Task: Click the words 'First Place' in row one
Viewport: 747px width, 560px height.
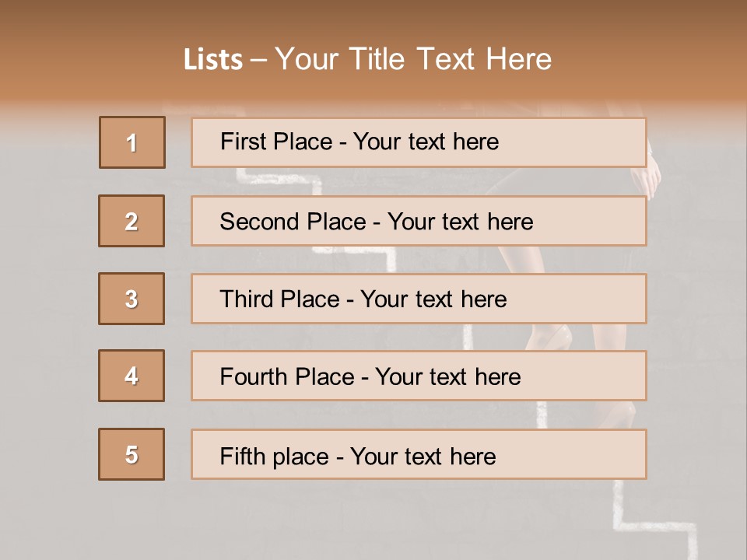Action: [x=276, y=142]
